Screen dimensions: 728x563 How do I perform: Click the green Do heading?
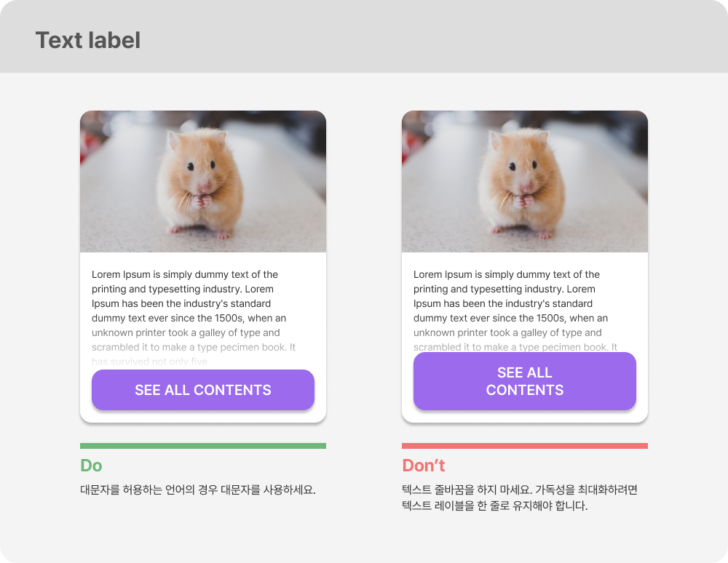[91, 465]
